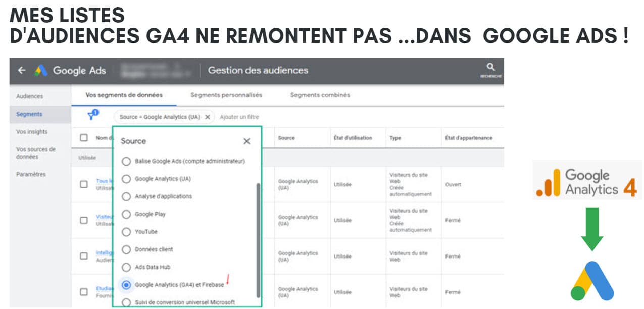Sort by the Type column header
Image resolution: width=644 pixels, height=309 pixels.
(395, 138)
